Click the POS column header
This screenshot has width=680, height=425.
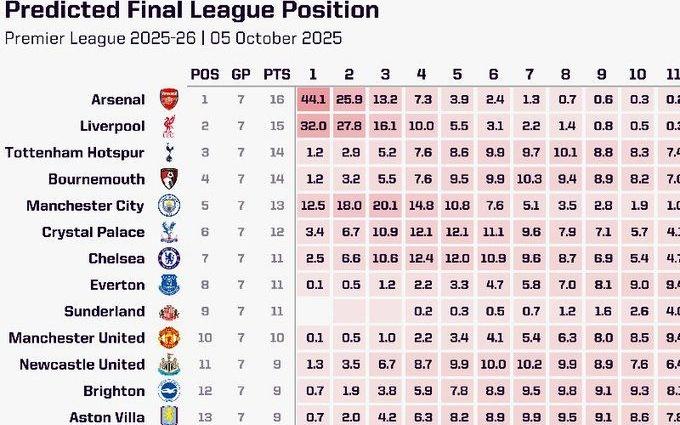204,74
